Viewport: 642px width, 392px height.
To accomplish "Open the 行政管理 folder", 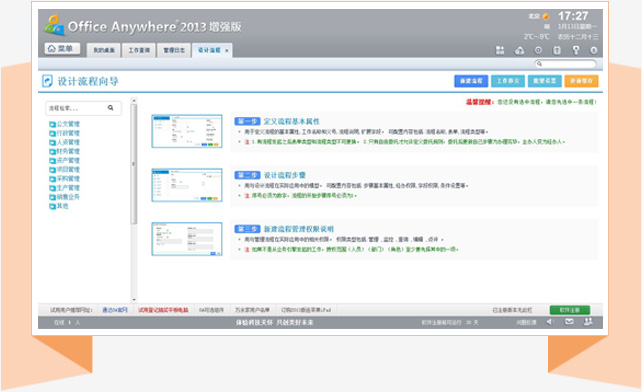I will (x=68, y=133).
